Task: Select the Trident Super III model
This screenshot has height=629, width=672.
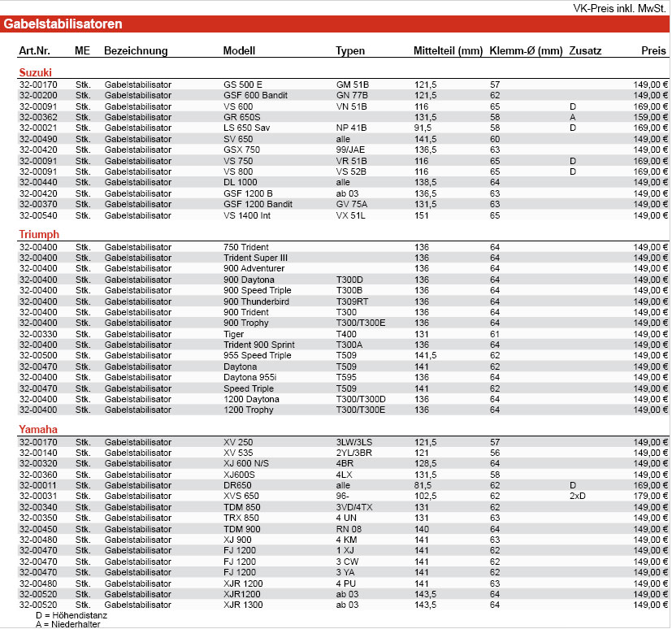Action: (255, 258)
